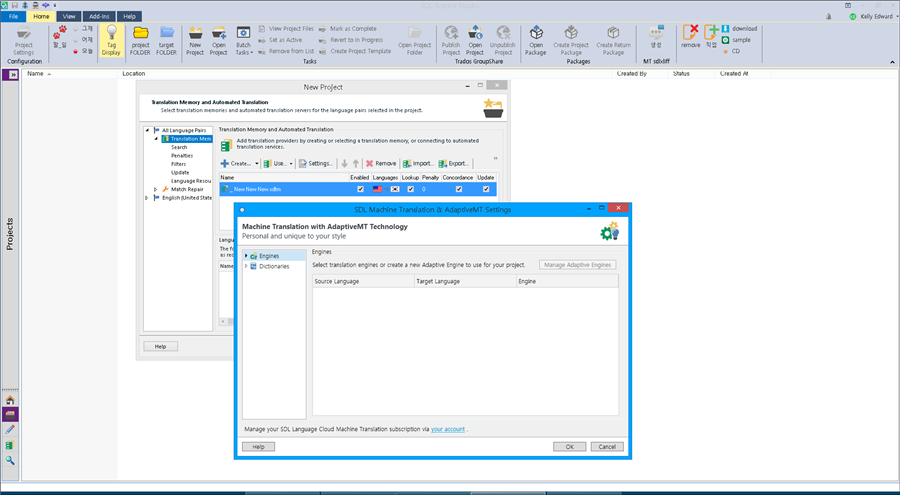Click the green sample icon

(x=726, y=40)
